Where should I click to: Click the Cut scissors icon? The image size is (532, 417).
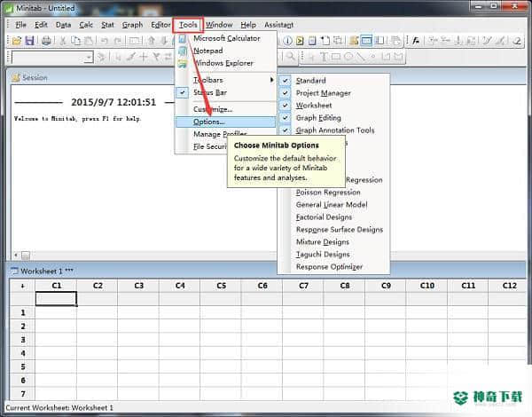pyautogui.click(x=63, y=41)
